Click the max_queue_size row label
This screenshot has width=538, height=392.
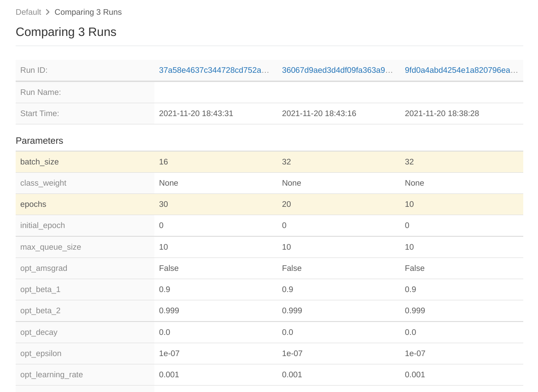pos(51,247)
